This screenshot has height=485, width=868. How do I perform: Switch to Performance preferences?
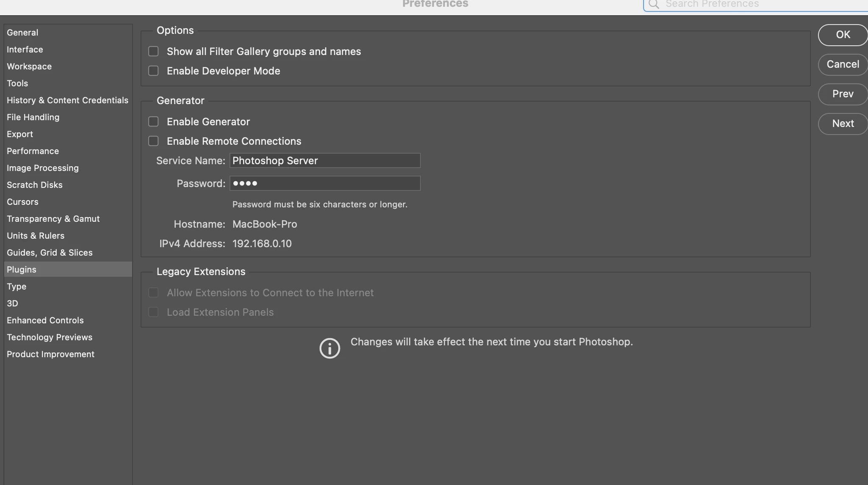tap(33, 151)
